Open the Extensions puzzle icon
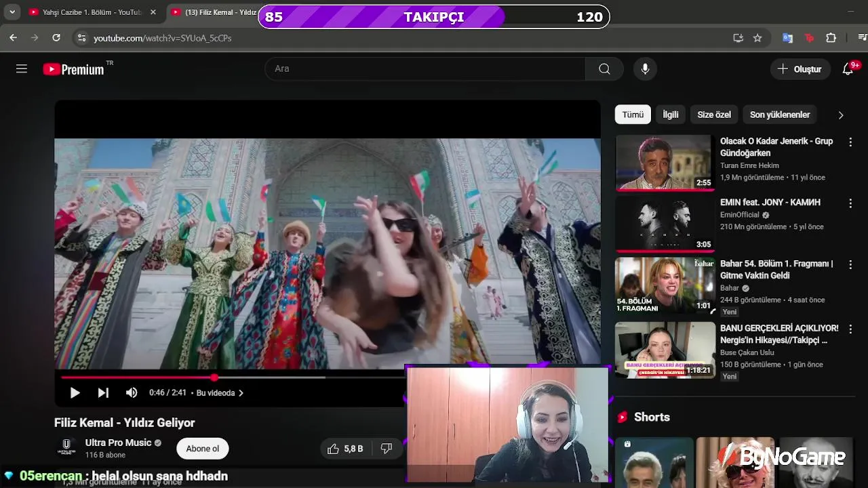Viewport: 868px width, 488px height. pyautogui.click(x=831, y=38)
